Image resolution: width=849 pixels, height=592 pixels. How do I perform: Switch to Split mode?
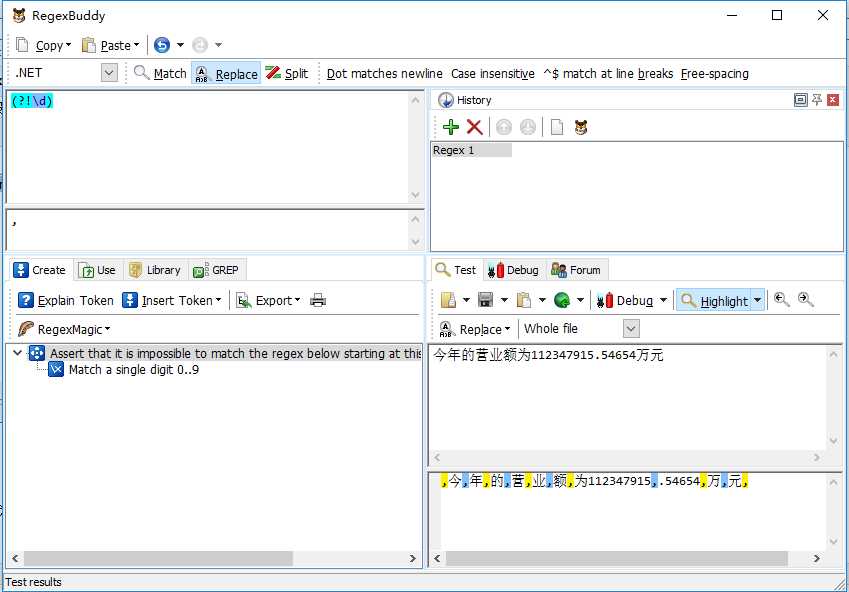tap(287, 73)
